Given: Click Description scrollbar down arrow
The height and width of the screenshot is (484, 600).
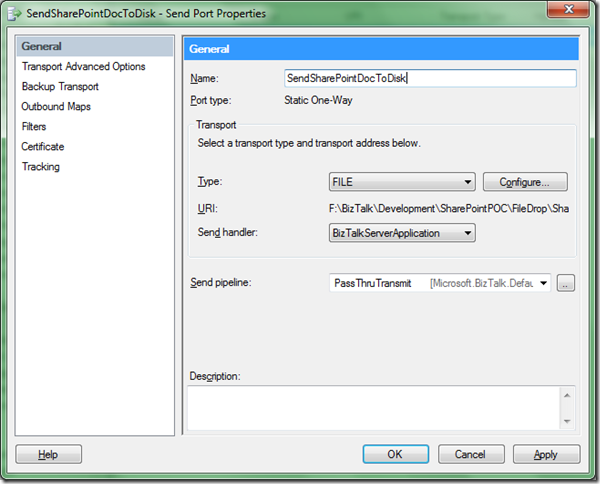Looking at the screenshot, I should pyautogui.click(x=567, y=421).
